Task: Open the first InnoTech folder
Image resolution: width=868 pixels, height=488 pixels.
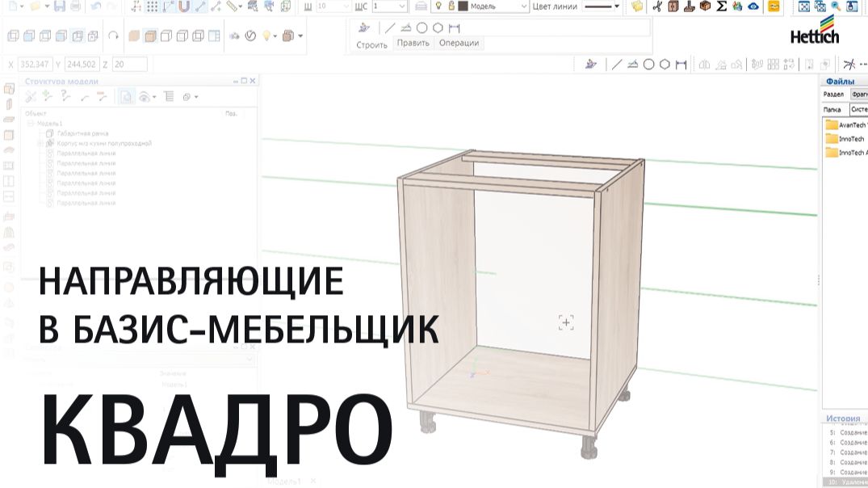Action: 845,139
